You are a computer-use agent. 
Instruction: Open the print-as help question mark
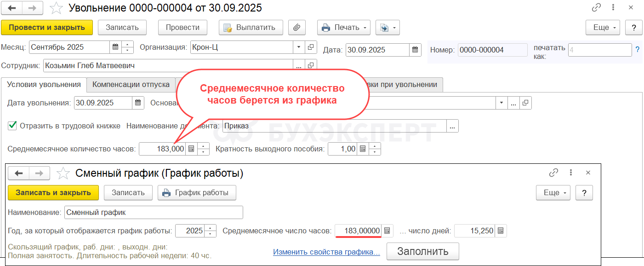[638, 50]
